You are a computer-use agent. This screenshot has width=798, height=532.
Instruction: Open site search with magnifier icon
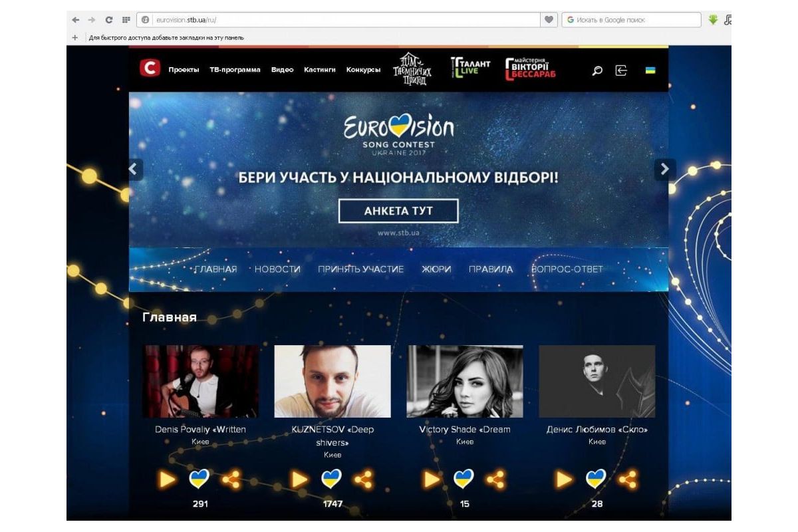pos(597,70)
